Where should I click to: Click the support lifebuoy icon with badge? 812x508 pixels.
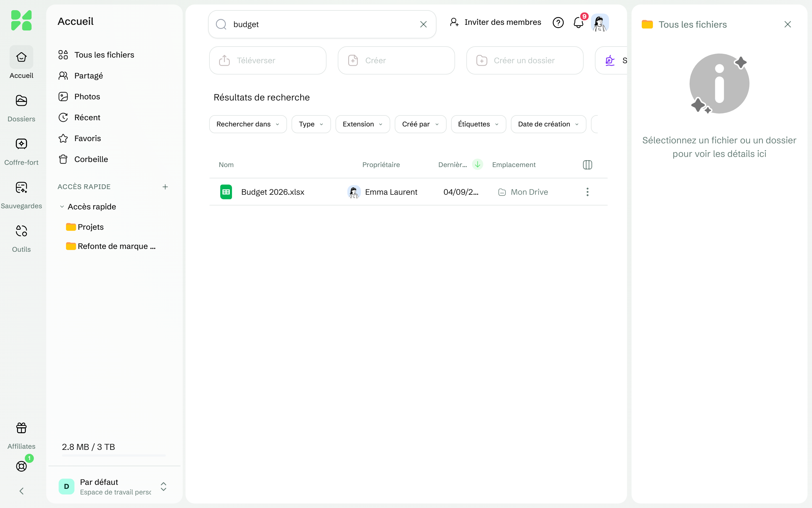click(x=21, y=466)
